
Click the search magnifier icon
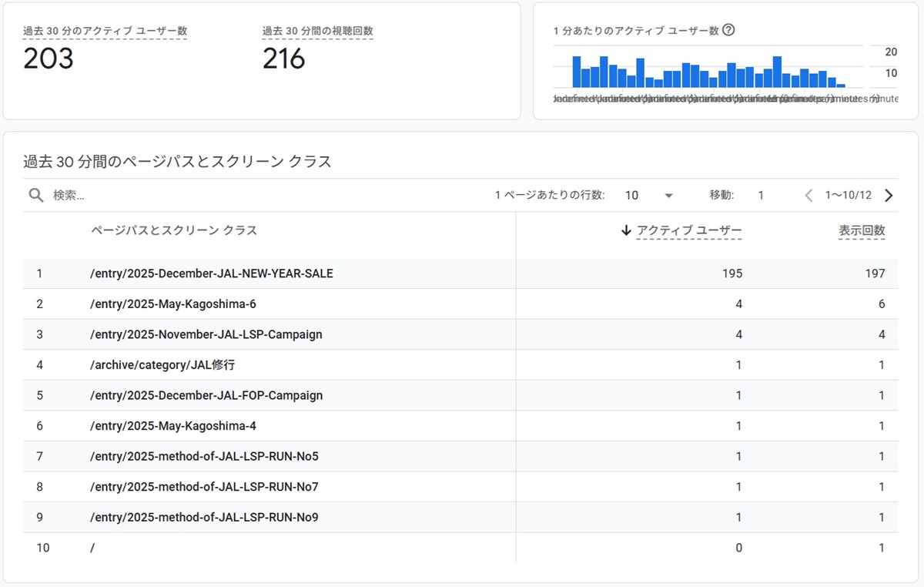click(35, 196)
